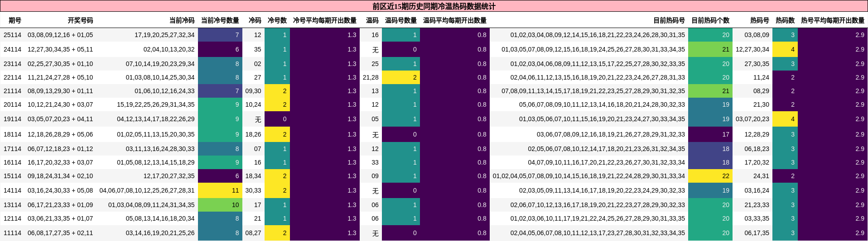Select the 温码号数量 column header
Image resolution: width=868 pixels, height=241 pixels.
(401, 20)
